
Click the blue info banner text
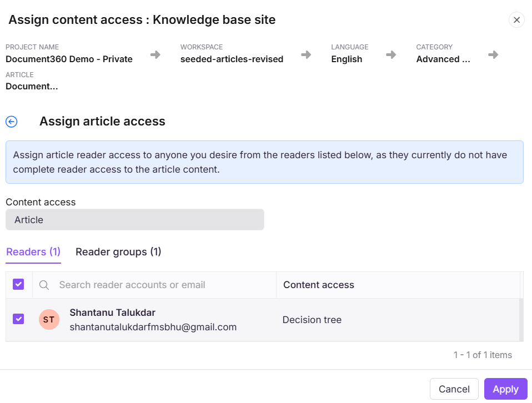[260, 162]
